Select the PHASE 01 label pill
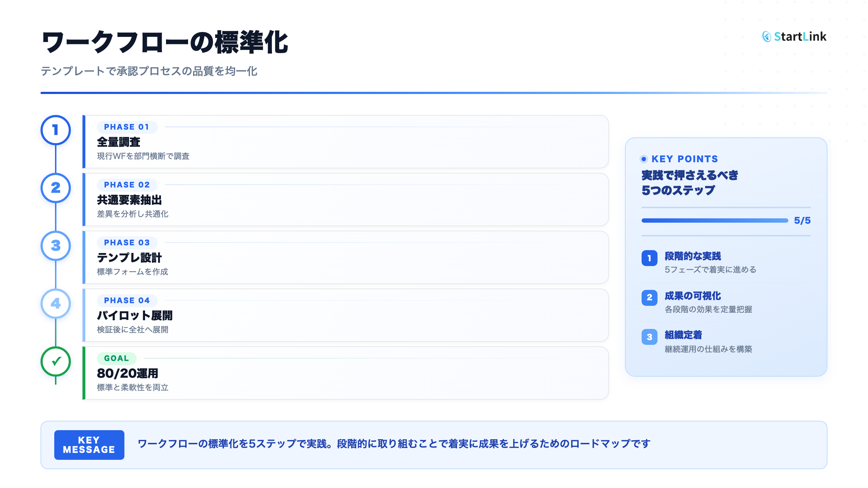This screenshot has width=868, height=488. tap(127, 127)
